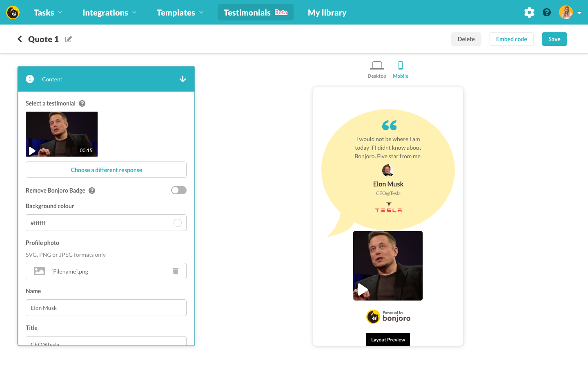The width and height of the screenshot is (588, 368).
Task: Open the Tasks dropdown menu
Action: (x=48, y=13)
